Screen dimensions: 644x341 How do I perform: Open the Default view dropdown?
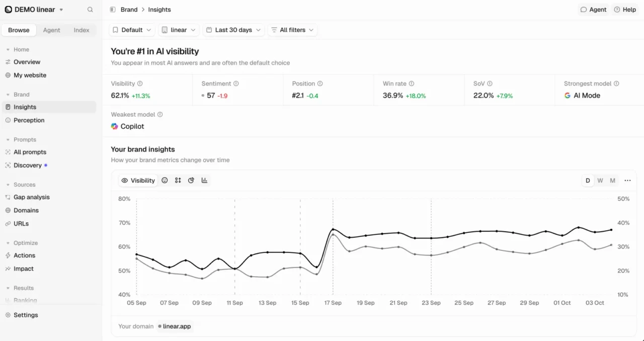coord(132,30)
